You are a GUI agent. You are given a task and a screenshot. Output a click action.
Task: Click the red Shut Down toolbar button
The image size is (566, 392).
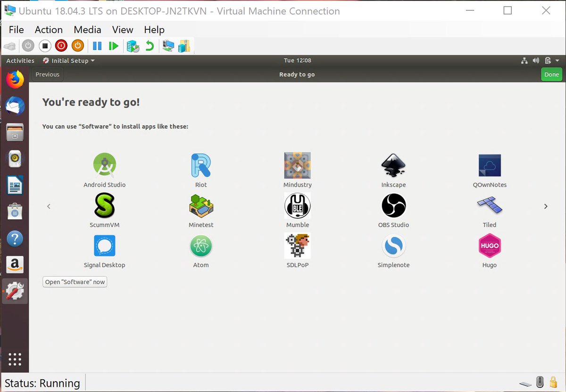pos(61,46)
